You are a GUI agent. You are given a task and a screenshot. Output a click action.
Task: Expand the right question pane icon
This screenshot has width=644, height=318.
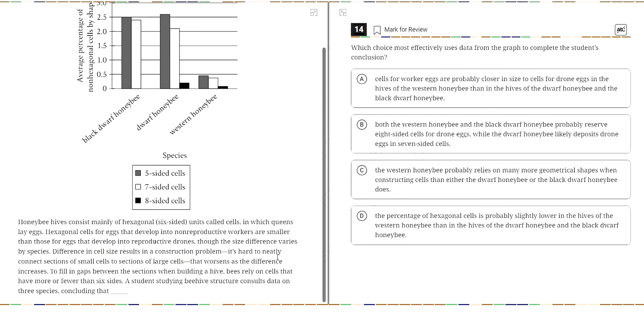[x=343, y=13]
